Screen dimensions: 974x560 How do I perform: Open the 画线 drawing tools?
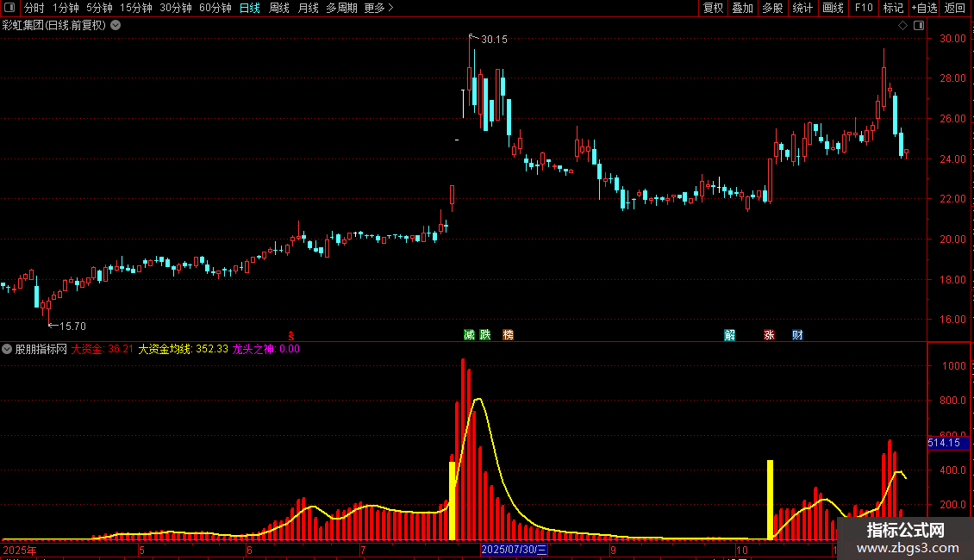833,8
